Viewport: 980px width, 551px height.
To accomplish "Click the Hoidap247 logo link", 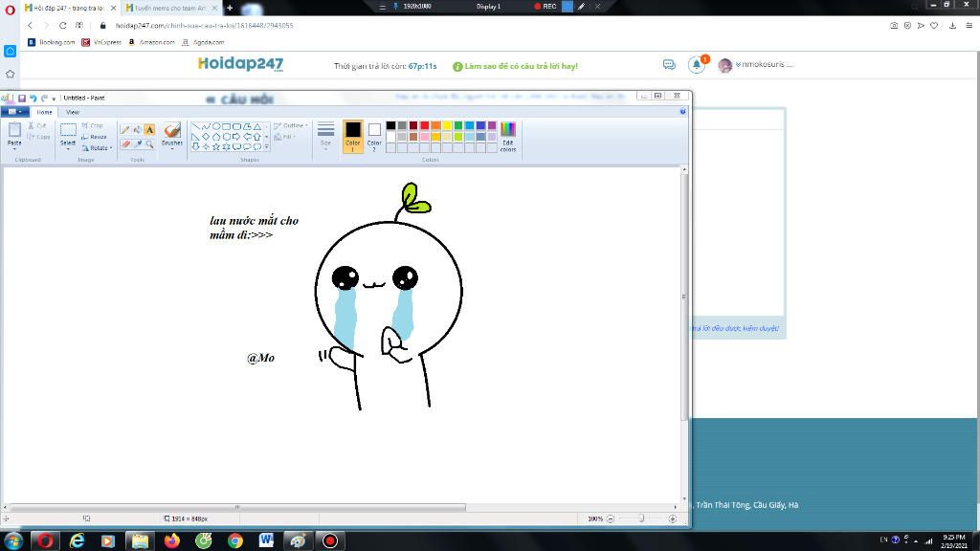I will pos(240,64).
